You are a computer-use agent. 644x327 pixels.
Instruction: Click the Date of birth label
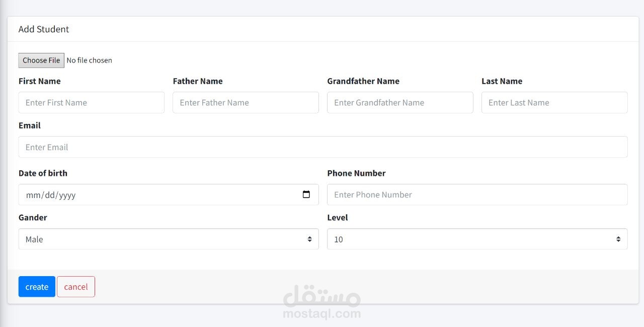tap(43, 173)
